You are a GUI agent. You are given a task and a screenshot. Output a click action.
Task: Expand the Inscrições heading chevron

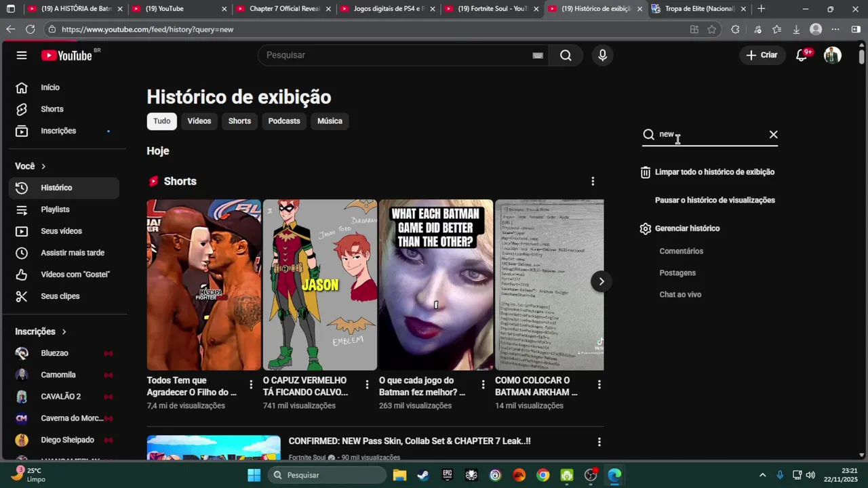64,331
